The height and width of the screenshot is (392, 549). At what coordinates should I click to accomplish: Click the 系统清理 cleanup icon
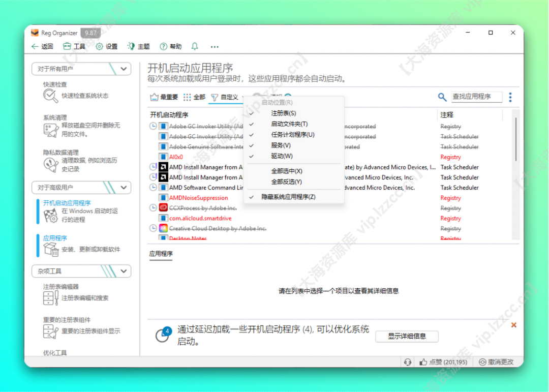coord(50,130)
